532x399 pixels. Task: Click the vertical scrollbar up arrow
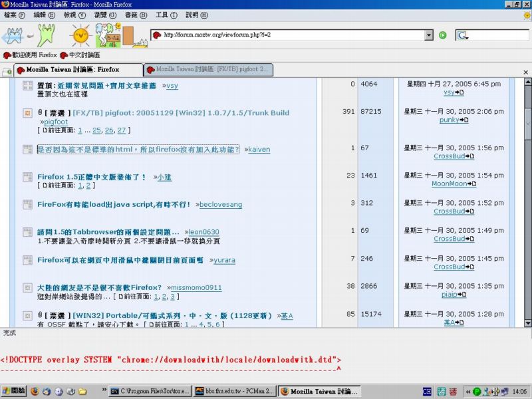click(527, 82)
